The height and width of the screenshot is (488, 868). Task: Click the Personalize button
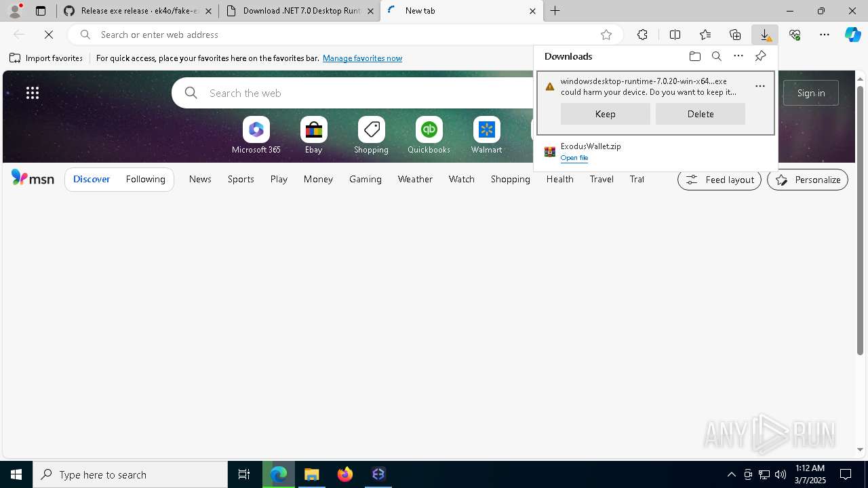click(808, 180)
